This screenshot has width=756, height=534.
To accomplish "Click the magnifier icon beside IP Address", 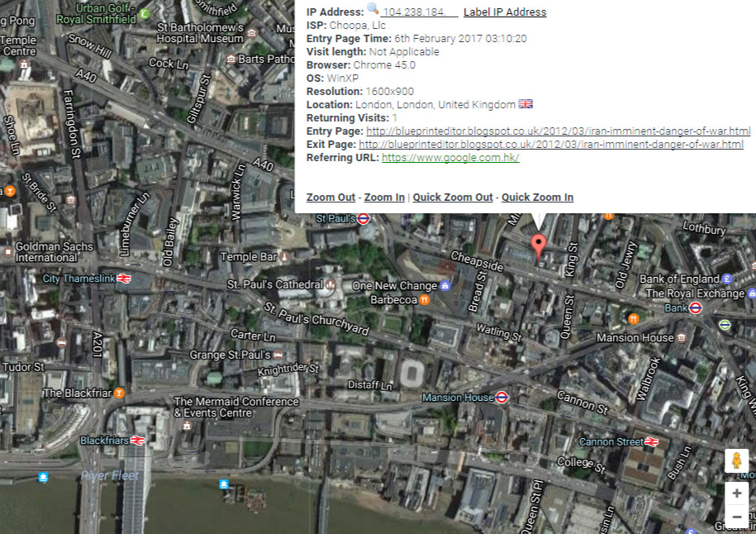I will [373, 8].
